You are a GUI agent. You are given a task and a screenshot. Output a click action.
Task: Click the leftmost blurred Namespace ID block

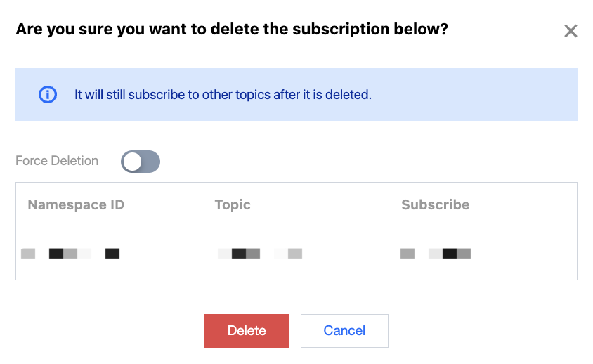coord(28,254)
